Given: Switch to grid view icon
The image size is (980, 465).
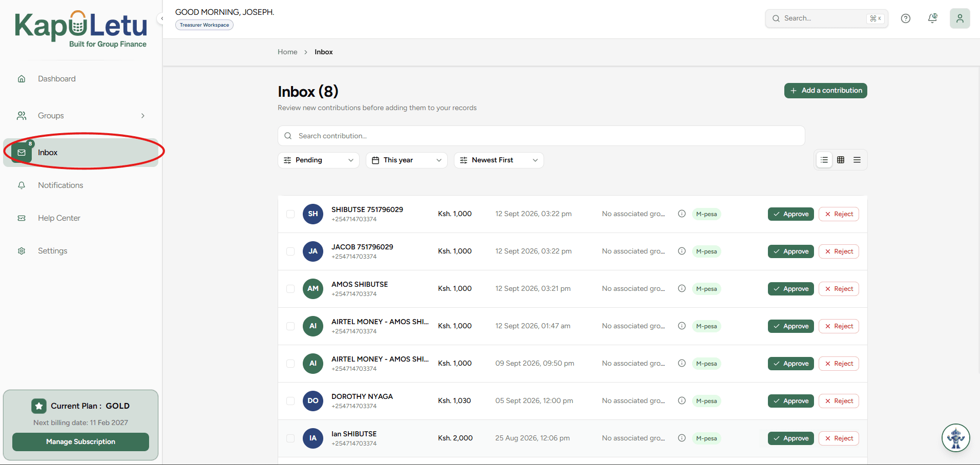Looking at the screenshot, I should coord(841,160).
